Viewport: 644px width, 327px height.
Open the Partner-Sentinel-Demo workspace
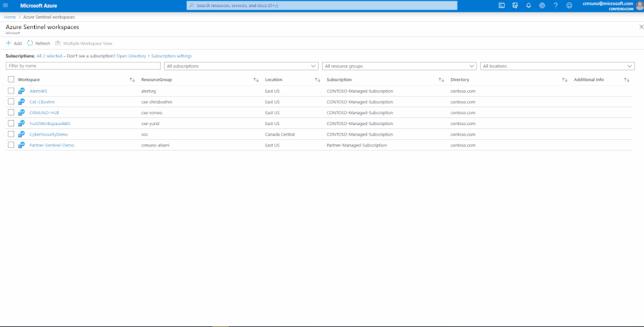point(52,145)
